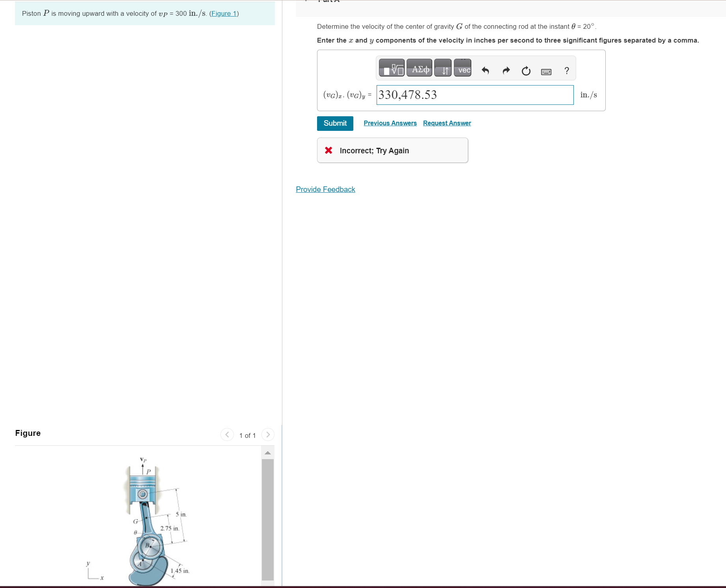The image size is (726, 588).
Task: Click Request Answer
Action: click(447, 123)
